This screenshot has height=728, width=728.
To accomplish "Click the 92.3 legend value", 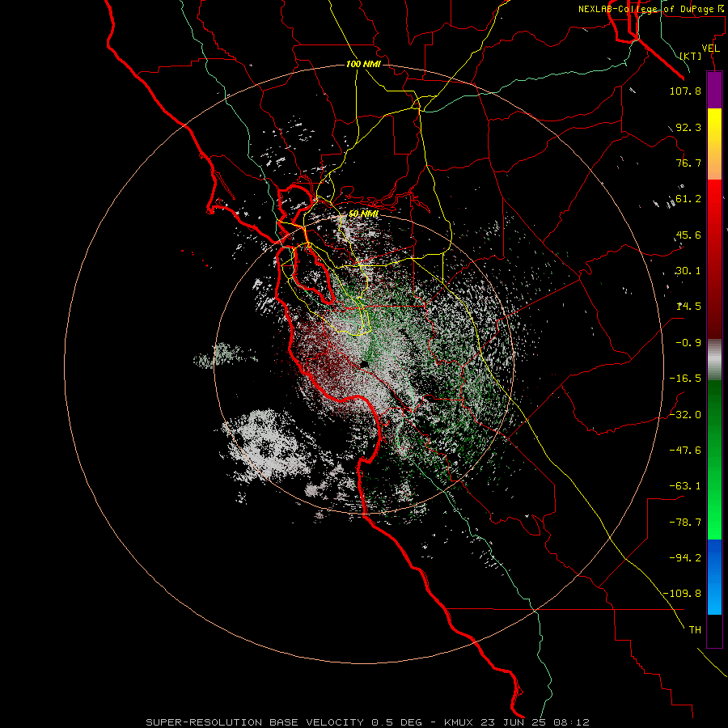I will (688, 127).
